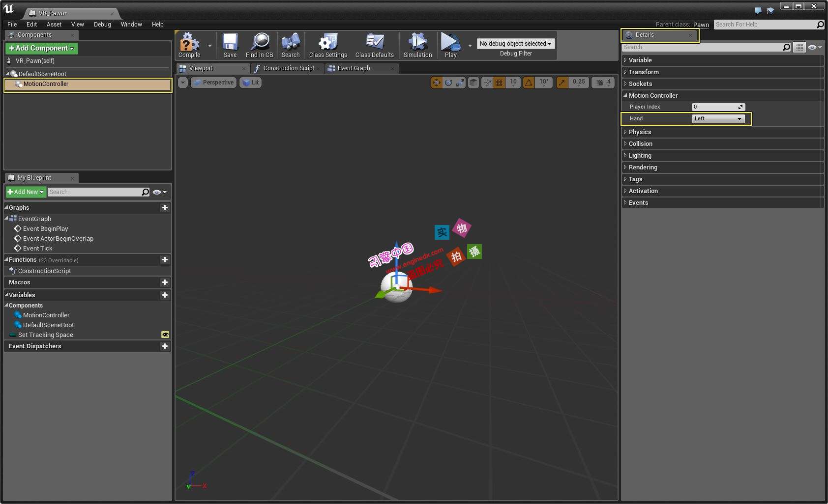828x504 pixels.
Task: Add a new event dispatcher with plus button
Action: [165, 346]
